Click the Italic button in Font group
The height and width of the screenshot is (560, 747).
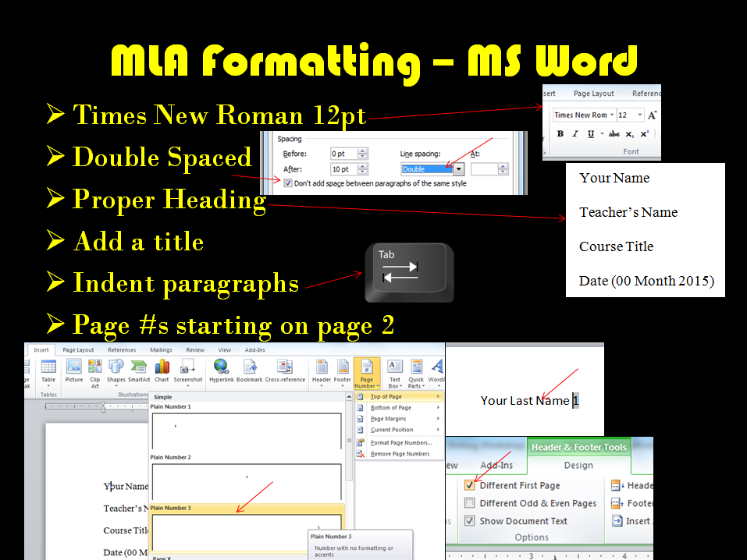click(x=575, y=134)
